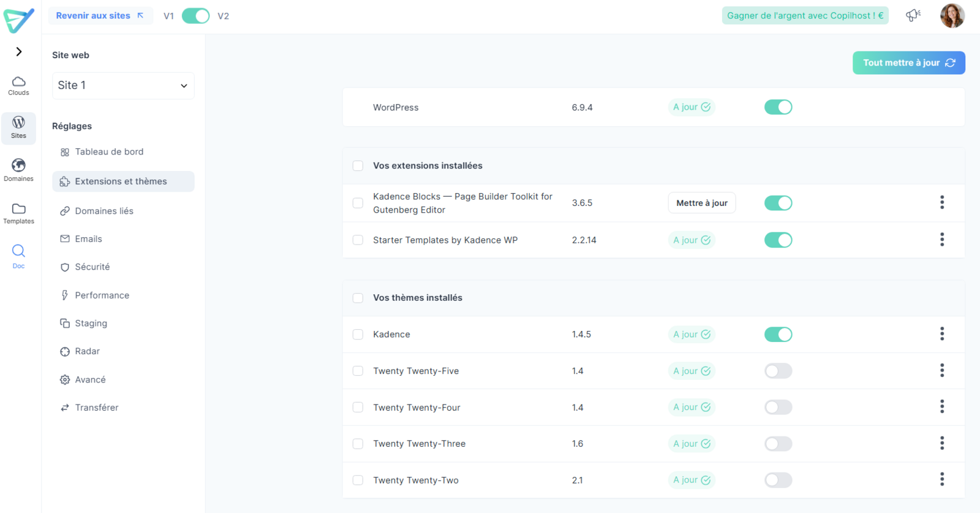Enable Twenty Twenty-Three auto-update switch
The height and width of the screenshot is (513, 980).
click(x=778, y=444)
